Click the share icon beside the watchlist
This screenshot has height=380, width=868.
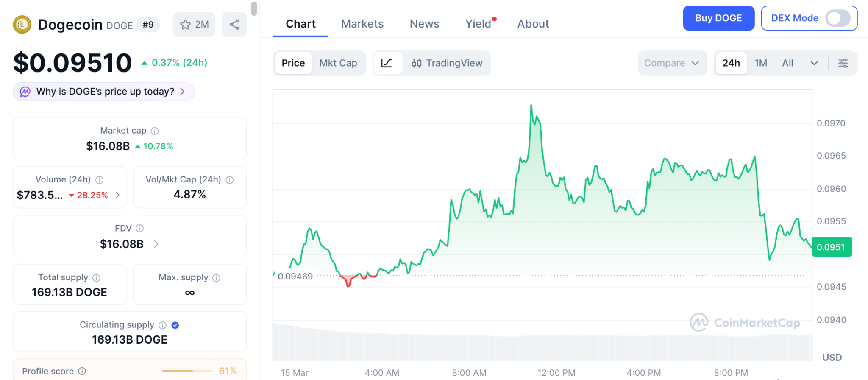(234, 25)
